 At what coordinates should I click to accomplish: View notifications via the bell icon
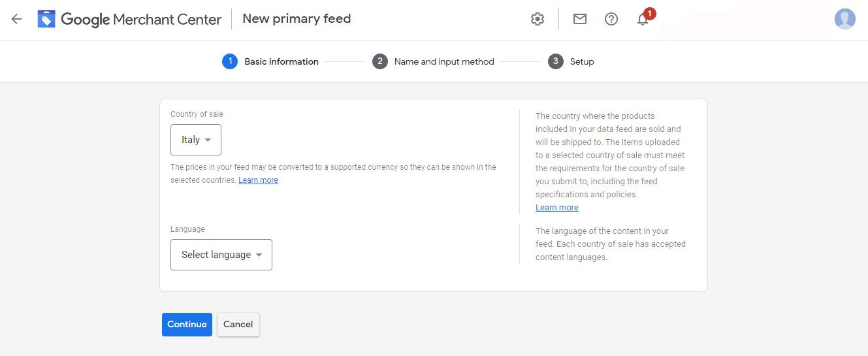pos(643,20)
